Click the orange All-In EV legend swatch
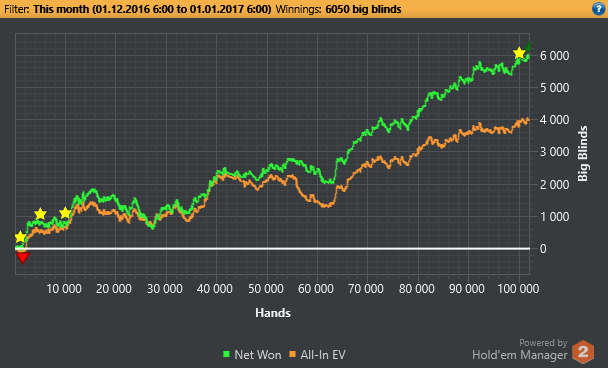Screen dimensions: 608x368 coord(292,354)
